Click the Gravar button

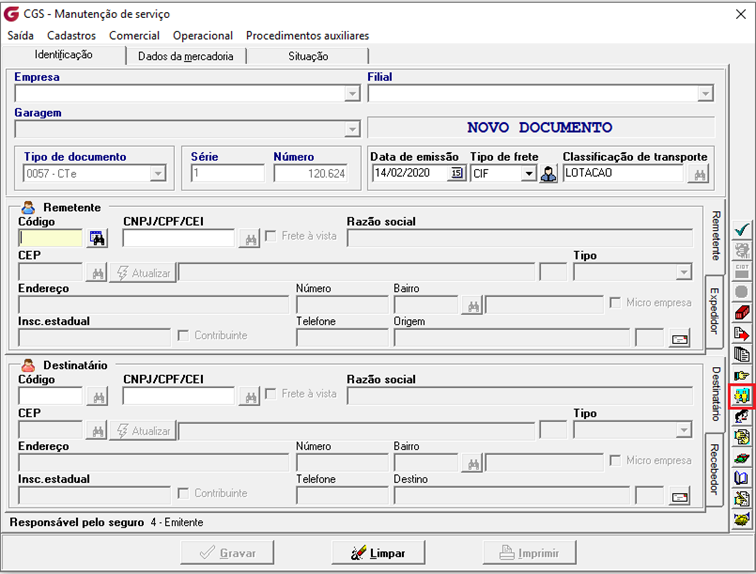click(x=227, y=552)
